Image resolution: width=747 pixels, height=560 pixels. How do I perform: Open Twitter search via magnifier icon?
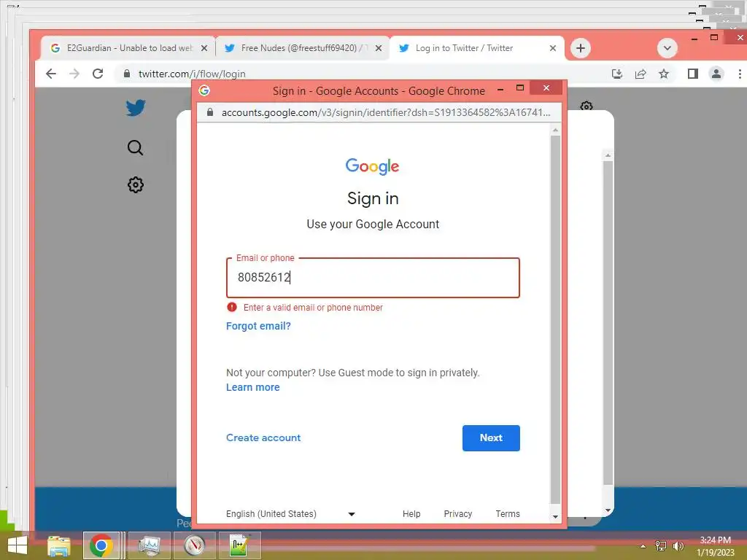(135, 147)
